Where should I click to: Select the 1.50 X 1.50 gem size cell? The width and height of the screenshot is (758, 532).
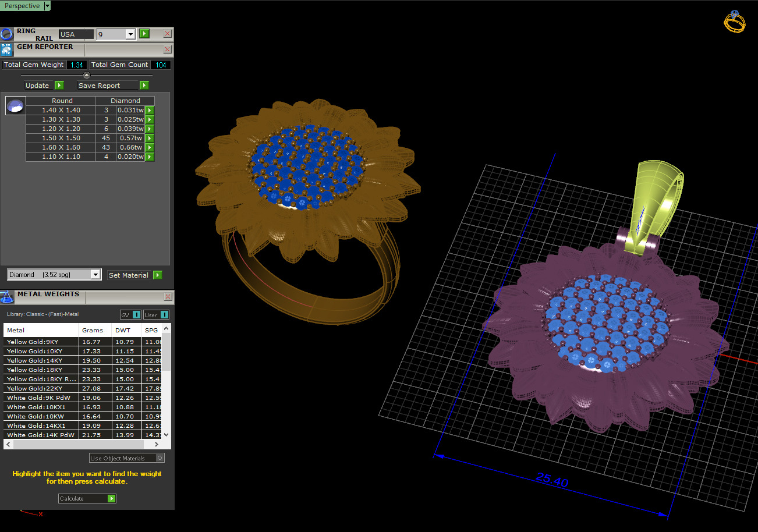click(61, 138)
